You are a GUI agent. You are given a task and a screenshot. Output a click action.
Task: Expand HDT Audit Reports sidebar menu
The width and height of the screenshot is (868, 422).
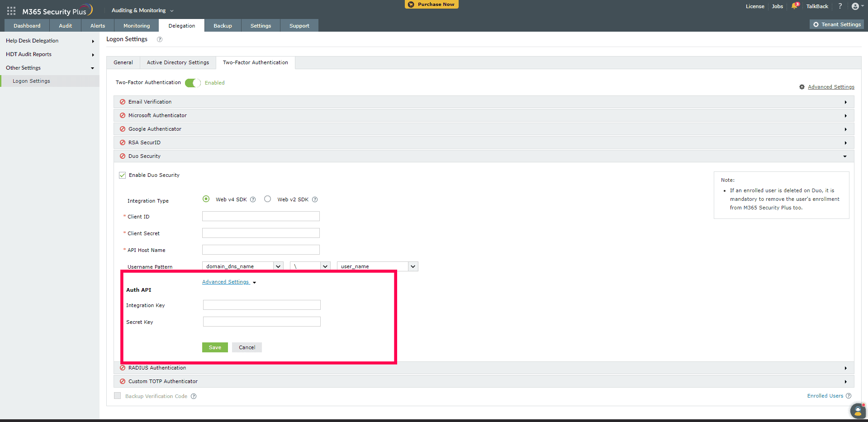[50, 54]
